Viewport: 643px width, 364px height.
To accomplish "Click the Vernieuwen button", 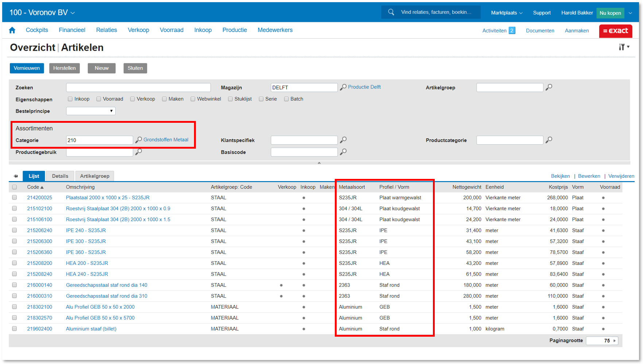I will [27, 68].
